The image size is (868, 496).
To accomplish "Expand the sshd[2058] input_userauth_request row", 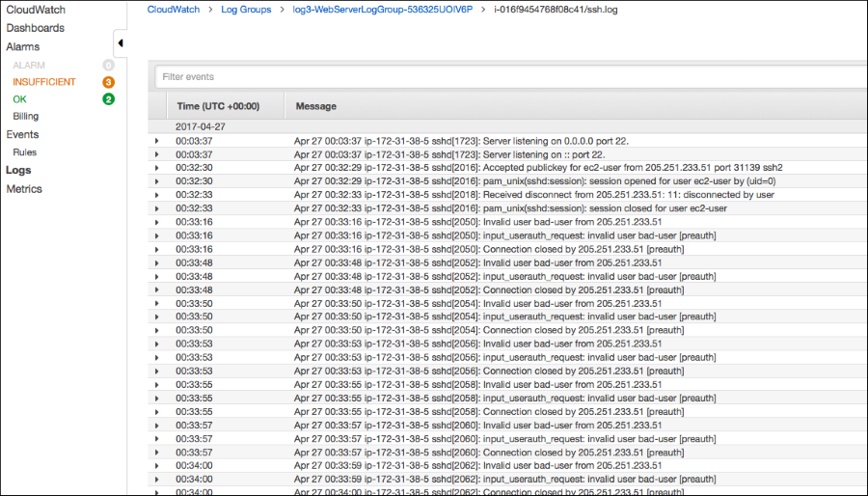I will (156, 398).
